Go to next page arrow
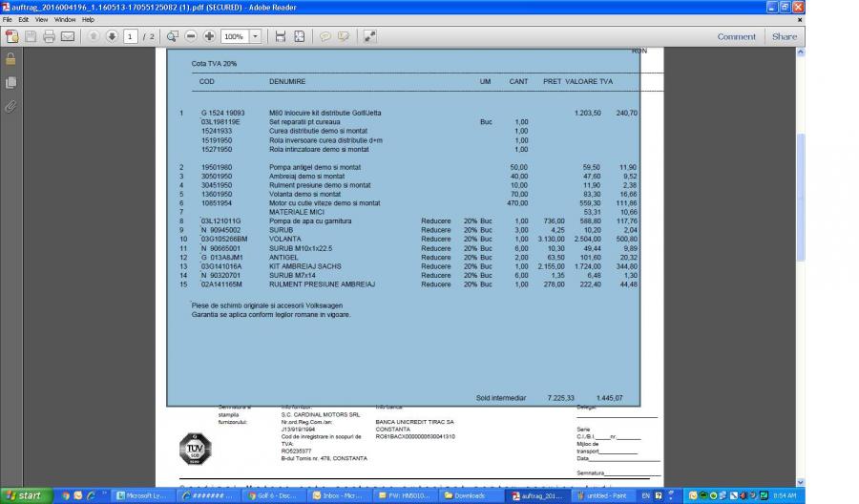This screenshot has width=859, height=504. pos(112,36)
